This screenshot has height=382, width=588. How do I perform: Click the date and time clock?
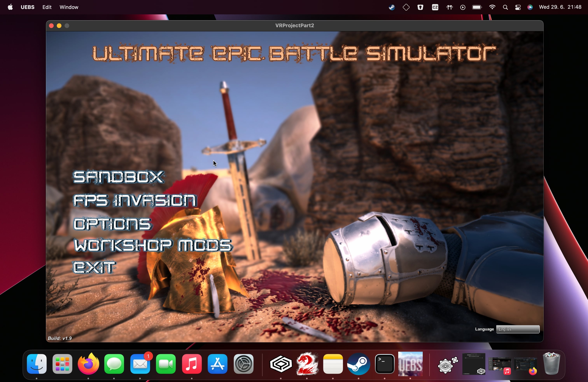560,7
